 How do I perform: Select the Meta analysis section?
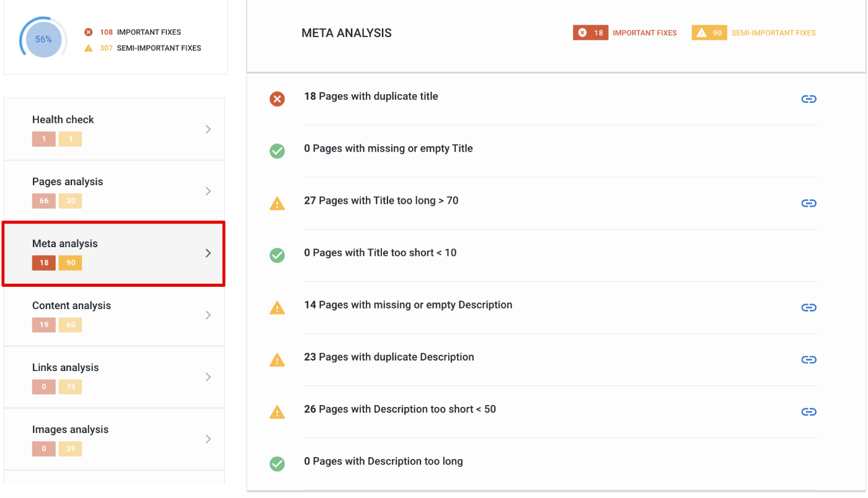coord(114,253)
